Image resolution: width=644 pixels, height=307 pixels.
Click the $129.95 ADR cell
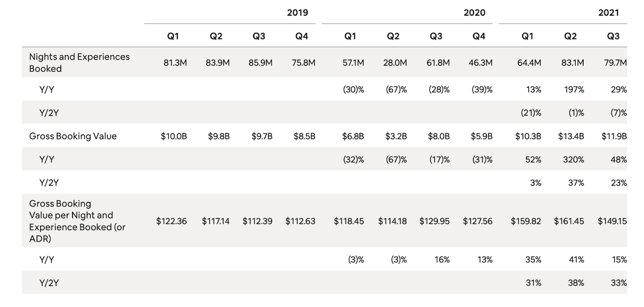(435, 221)
